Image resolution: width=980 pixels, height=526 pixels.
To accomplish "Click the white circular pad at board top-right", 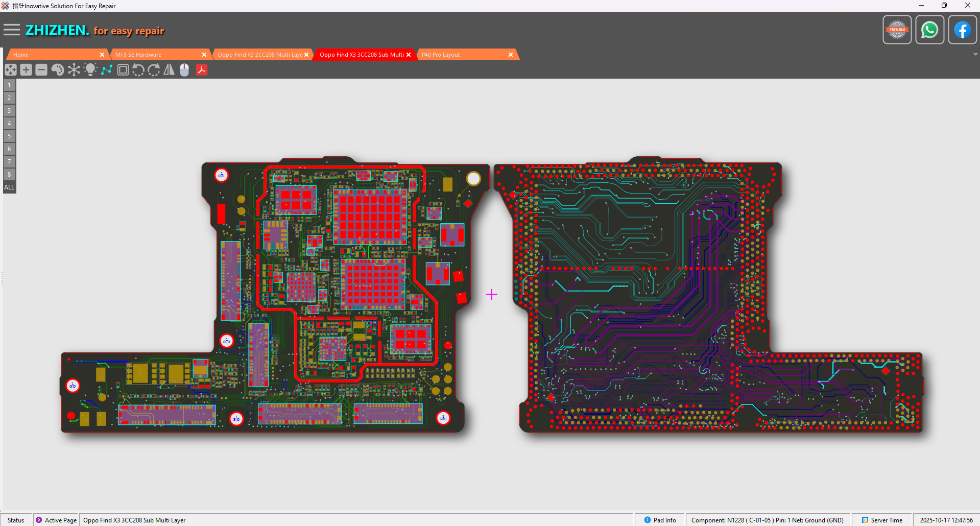I will [x=474, y=179].
